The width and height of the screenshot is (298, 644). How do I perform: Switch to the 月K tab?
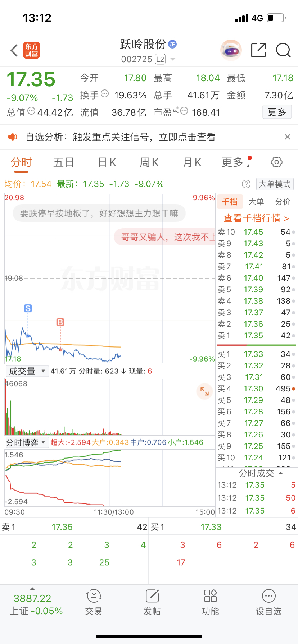click(x=192, y=162)
